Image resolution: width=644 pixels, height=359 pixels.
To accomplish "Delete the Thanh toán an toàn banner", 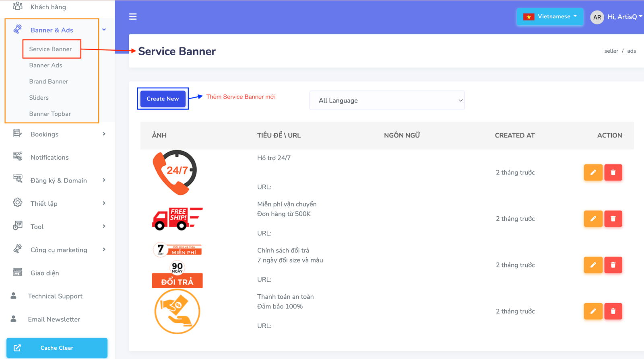I will click(x=613, y=311).
